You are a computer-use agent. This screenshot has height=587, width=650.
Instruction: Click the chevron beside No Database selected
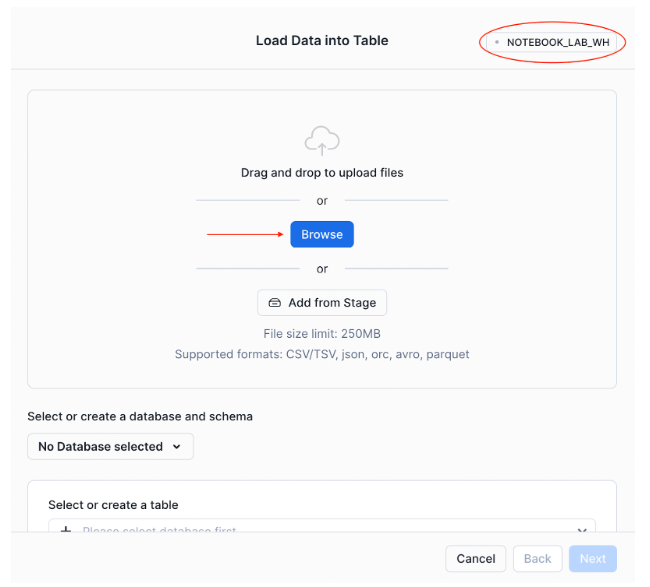coord(177,446)
